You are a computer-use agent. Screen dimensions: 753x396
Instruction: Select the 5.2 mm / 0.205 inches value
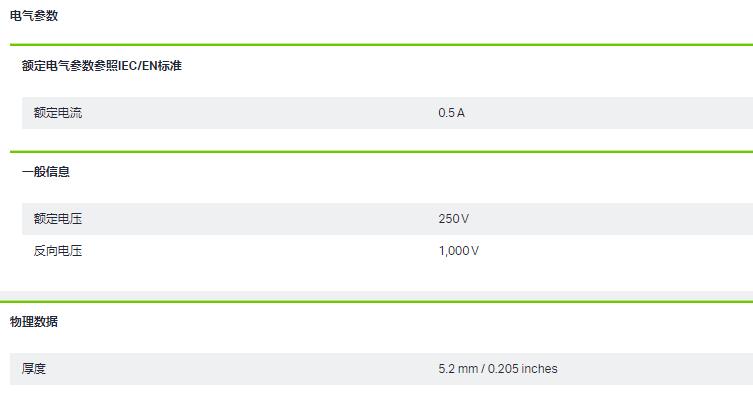[x=498, y=369]
